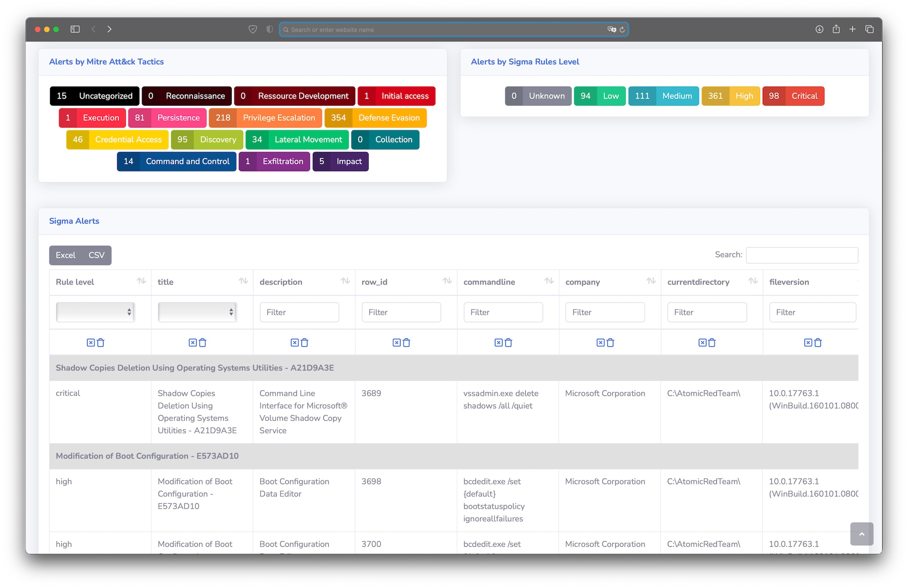908x588 pixels.
Task: Click the Sigma Alerts search field
Action: (802, 255)
